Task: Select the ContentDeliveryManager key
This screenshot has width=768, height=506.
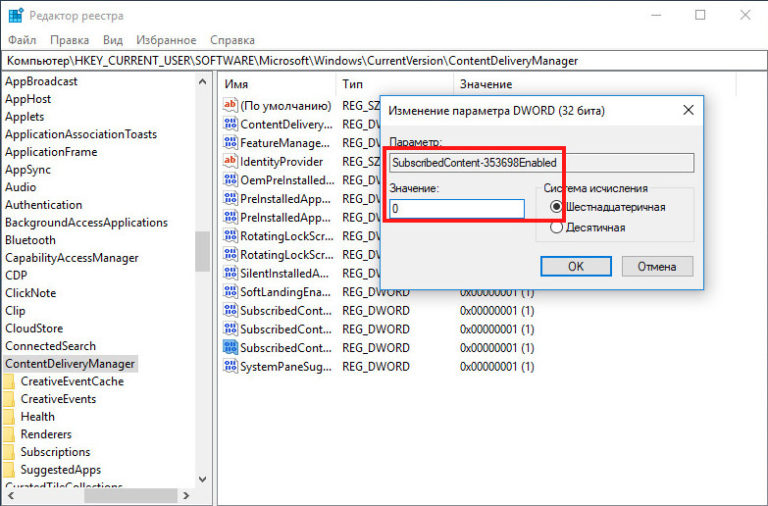Action: 70,363
